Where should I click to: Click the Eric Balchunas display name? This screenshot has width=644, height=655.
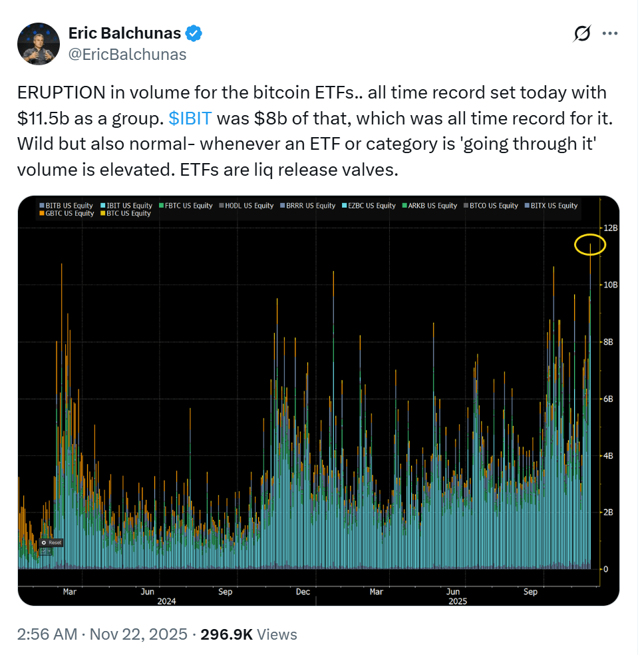[x=124, y=33]
